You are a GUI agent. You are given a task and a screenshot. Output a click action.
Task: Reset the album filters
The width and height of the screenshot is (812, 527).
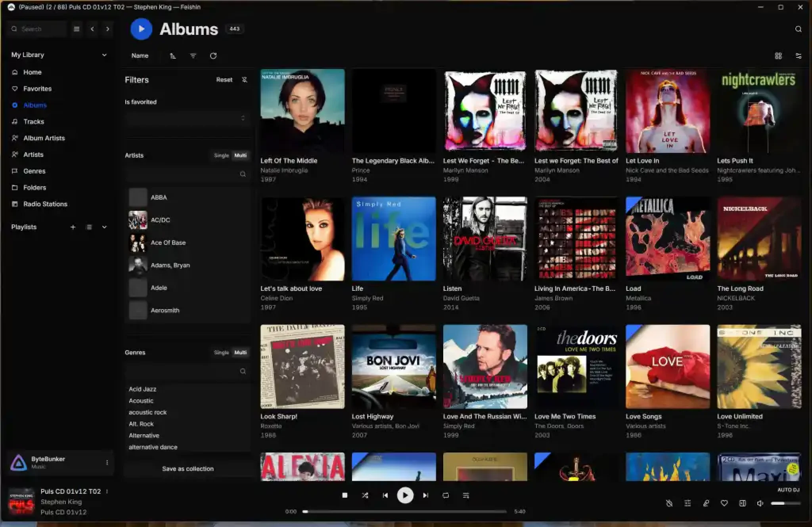224,80
